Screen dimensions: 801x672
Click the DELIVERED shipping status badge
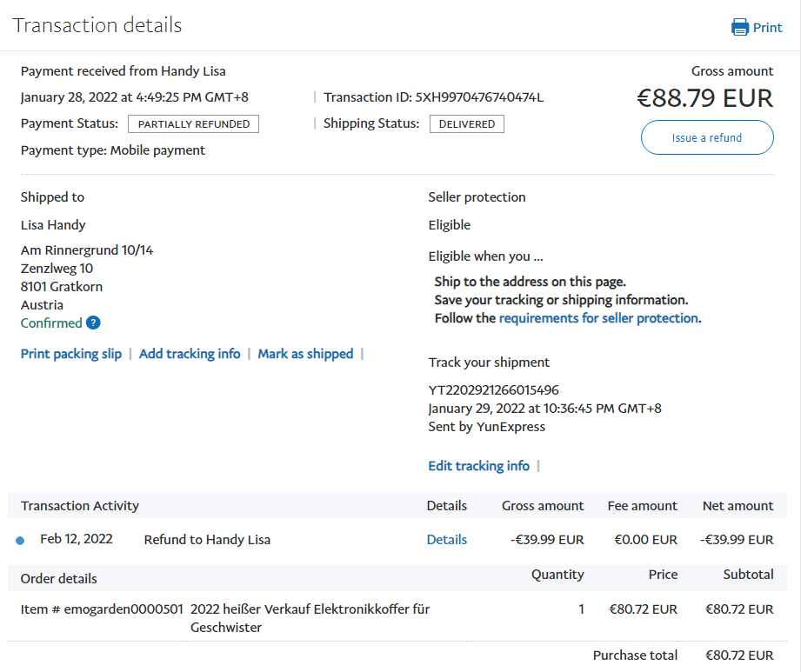point(466,124)
